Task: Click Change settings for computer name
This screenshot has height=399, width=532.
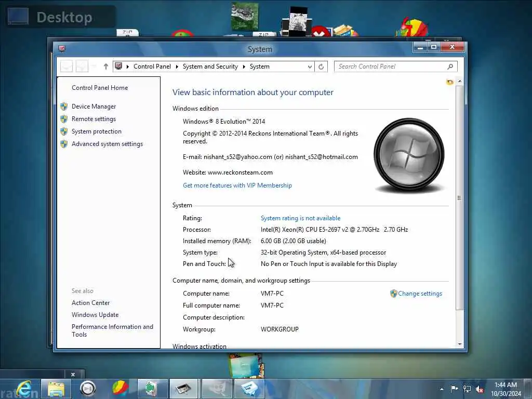Action: [x=420, y=294]
